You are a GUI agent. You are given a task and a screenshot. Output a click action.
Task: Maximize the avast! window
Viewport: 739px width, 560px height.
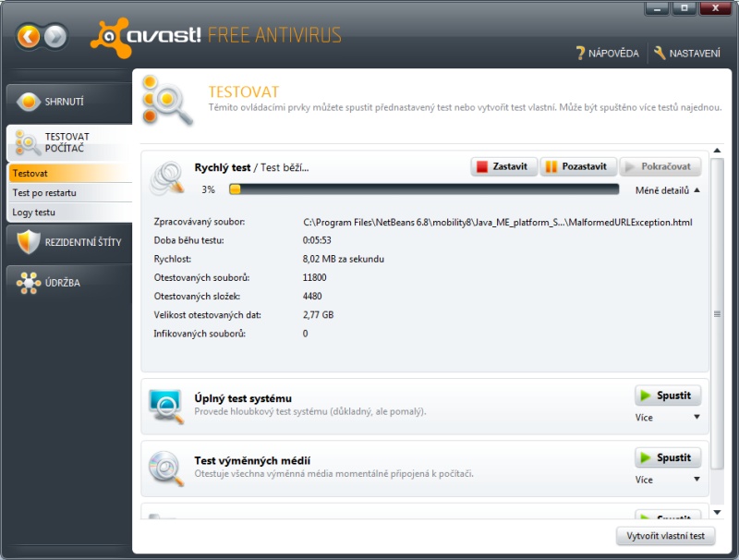(x=684, y=8)
